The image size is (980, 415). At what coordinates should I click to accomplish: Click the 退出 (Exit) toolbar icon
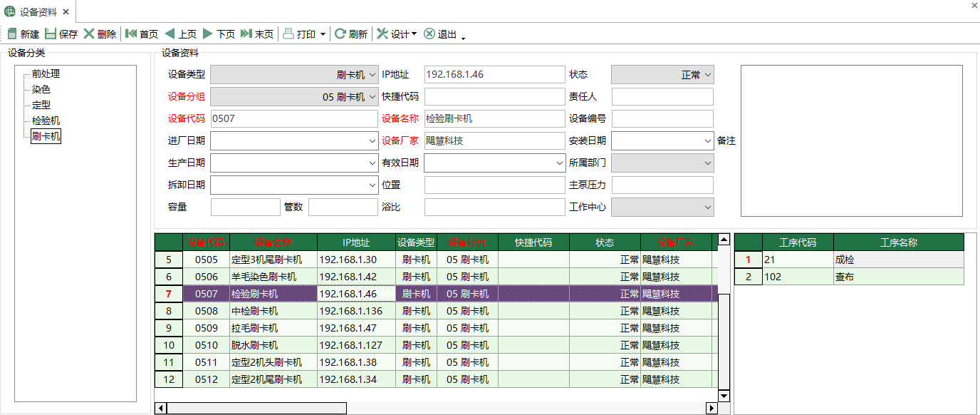pos(429,34)
